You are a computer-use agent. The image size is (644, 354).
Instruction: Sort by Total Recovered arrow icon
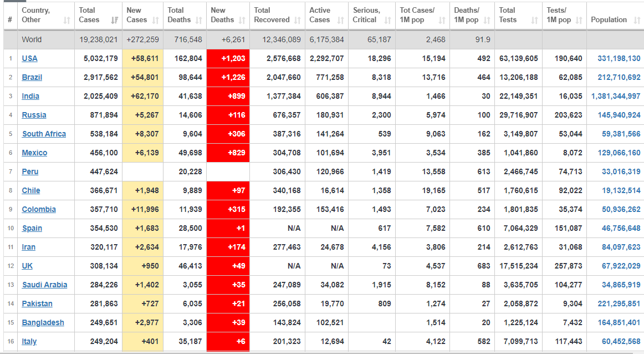298,20
